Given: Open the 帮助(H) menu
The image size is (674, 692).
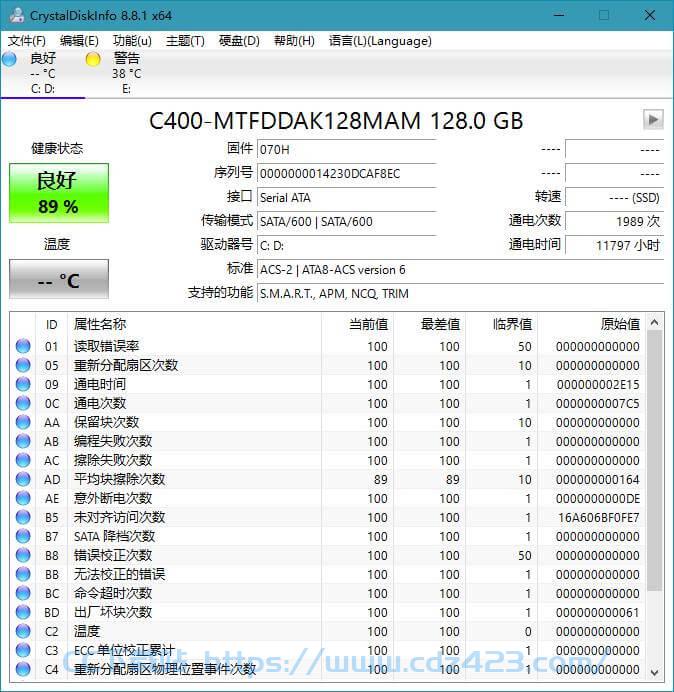Looking at the screenshot, I should click(294, 41).
